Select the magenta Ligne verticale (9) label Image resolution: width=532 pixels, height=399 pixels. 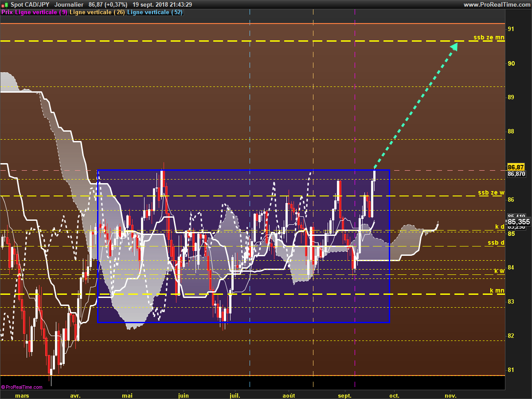(41, 12)
